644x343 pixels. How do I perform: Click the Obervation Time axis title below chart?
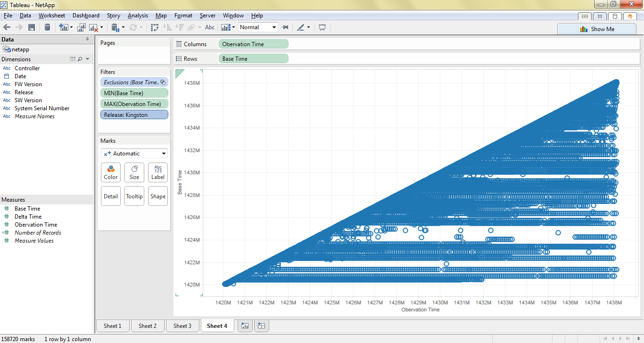(420, 310)
